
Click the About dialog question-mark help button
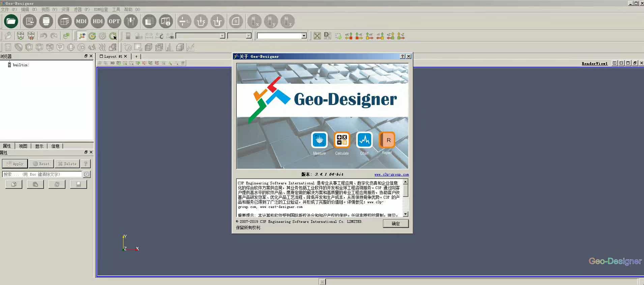(x=403, y=56)
